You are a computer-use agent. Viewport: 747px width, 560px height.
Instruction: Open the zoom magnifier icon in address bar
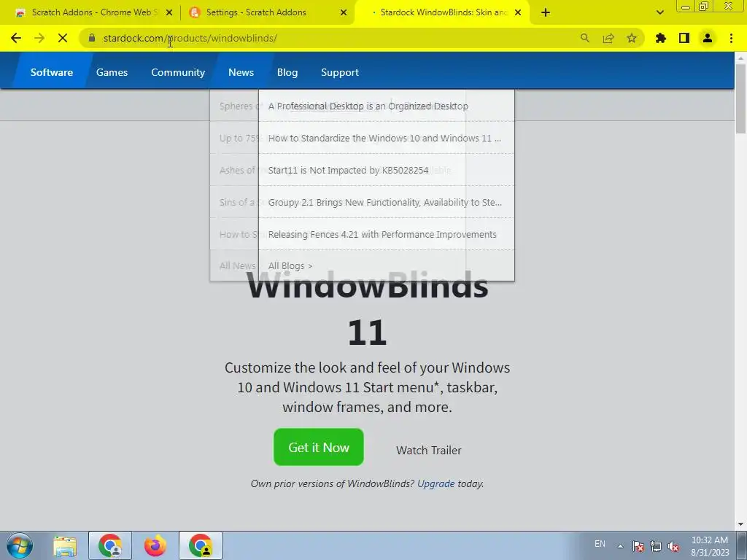(584, 38)
